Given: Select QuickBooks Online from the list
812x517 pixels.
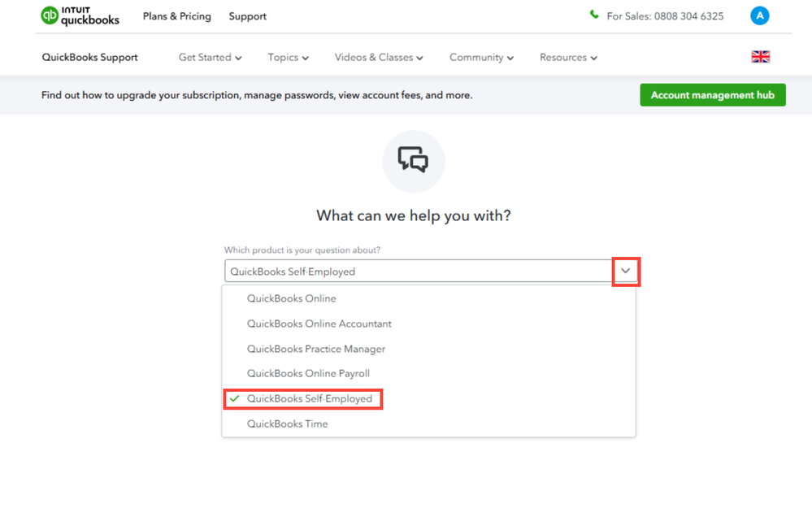Looking at the screenshot, I should (291, 298).
